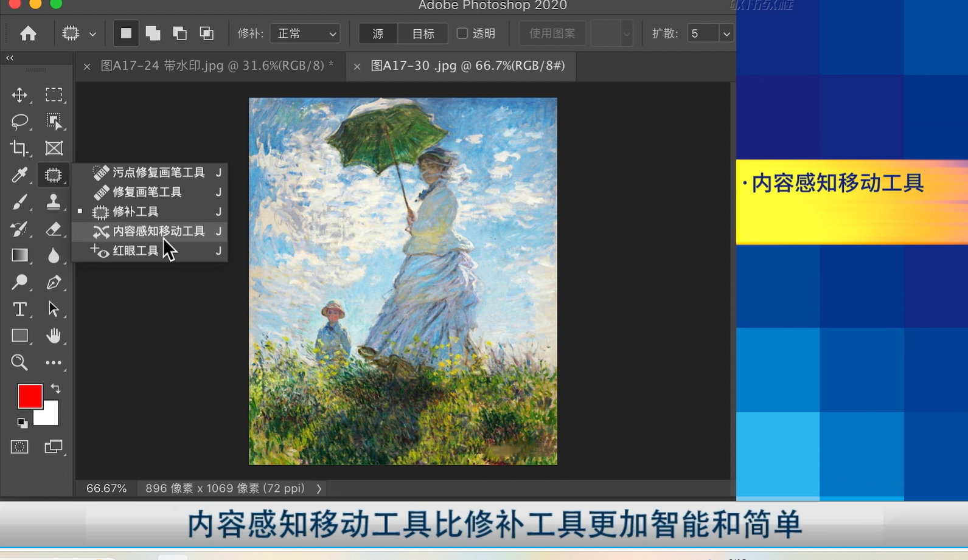968x560 pixels.
Task: Enable the 透明 checkbox
Action: pos(462,33)
